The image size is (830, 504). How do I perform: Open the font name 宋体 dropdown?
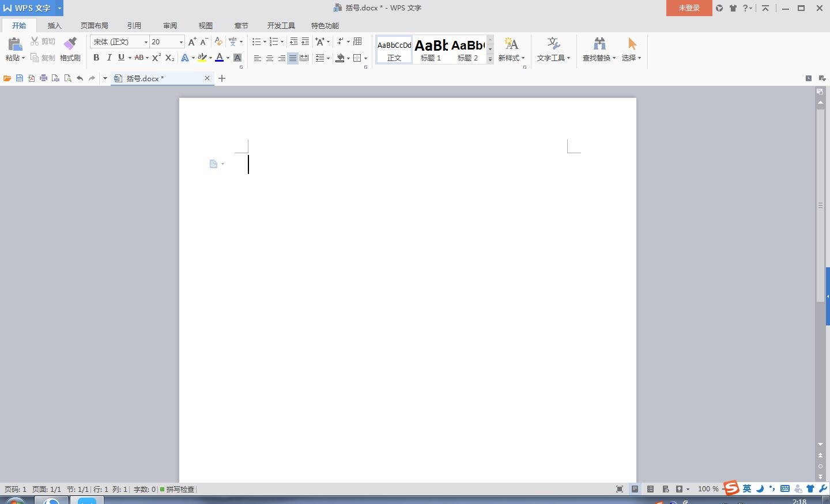tap(146, 41)
